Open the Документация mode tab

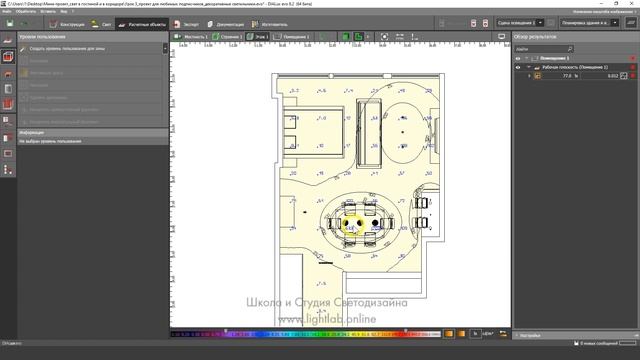225,24
